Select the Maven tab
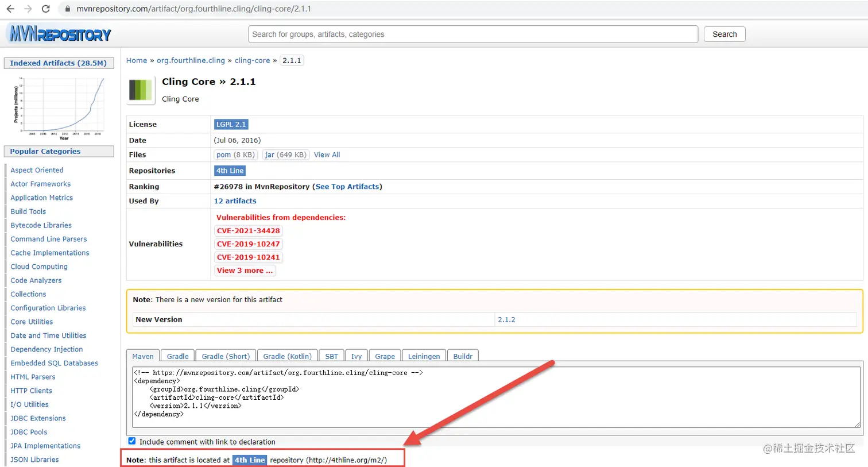Screen dimensions: 868x467 click(143, 356)
